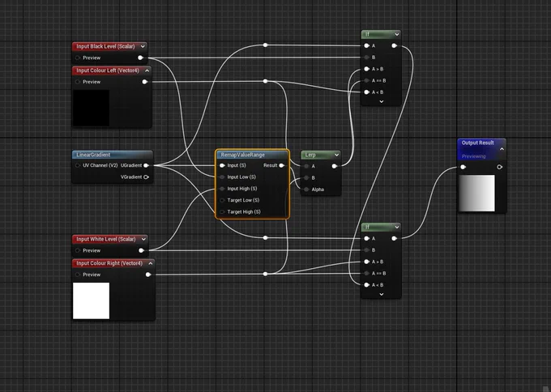Click the reroute node on Input Colour Right wire

coord(265,274)
